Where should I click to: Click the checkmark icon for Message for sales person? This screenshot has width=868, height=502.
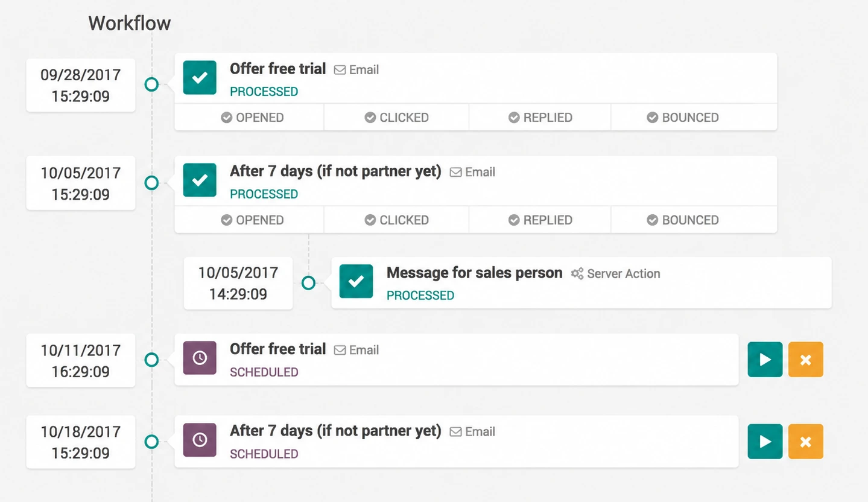[356, 282]
